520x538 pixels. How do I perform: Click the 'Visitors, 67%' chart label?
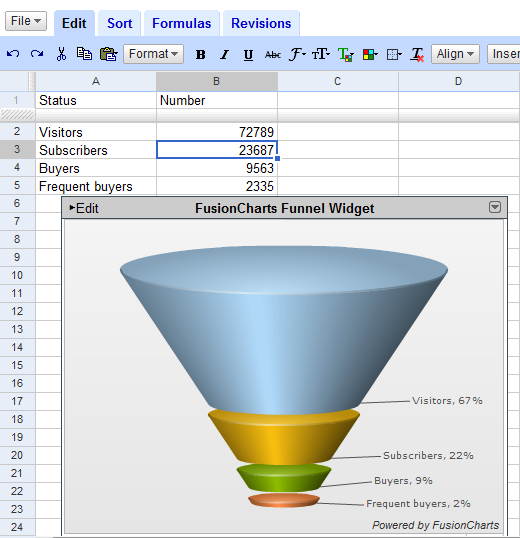point(447,400)
